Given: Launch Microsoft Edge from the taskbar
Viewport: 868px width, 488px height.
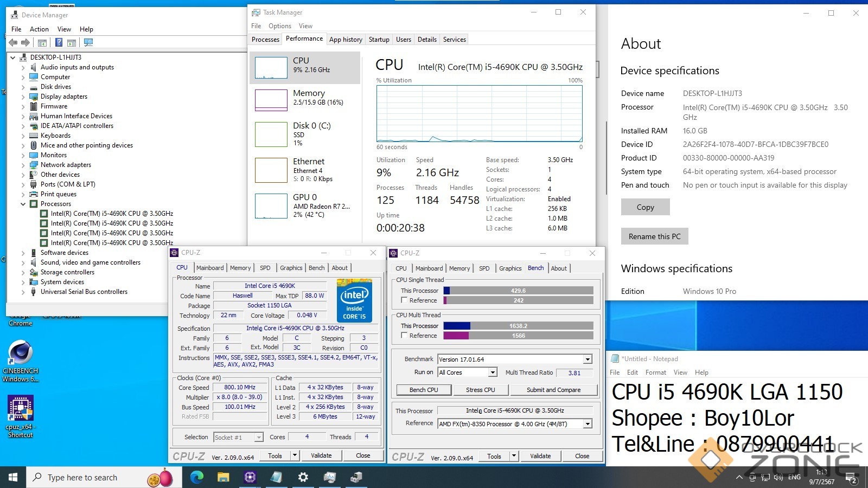Looking at the screenshot, I should click(x=197, y=477).
